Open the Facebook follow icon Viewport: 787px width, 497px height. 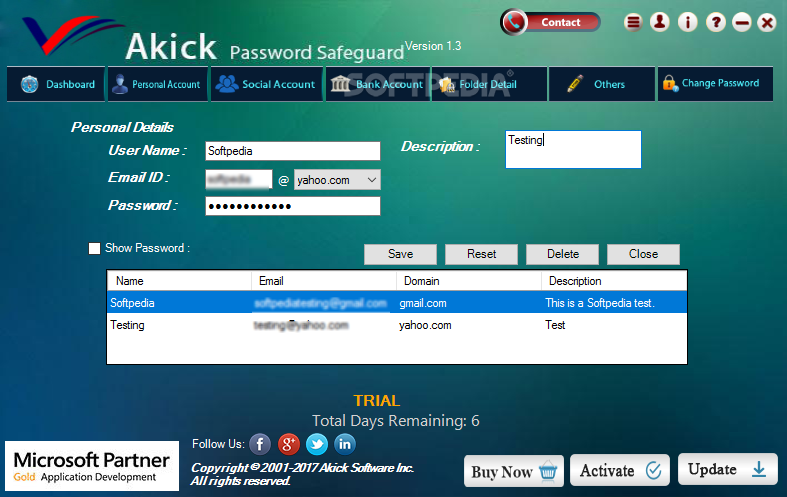(260, 444)
